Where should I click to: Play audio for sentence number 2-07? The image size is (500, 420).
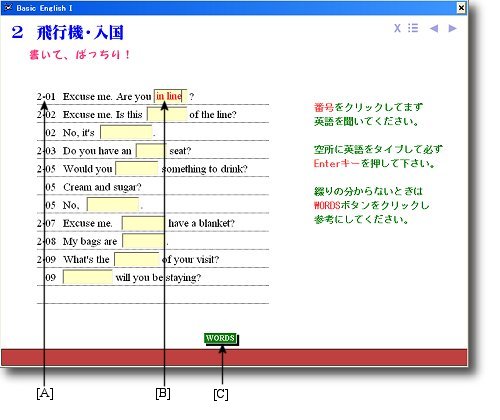point(46,223)
